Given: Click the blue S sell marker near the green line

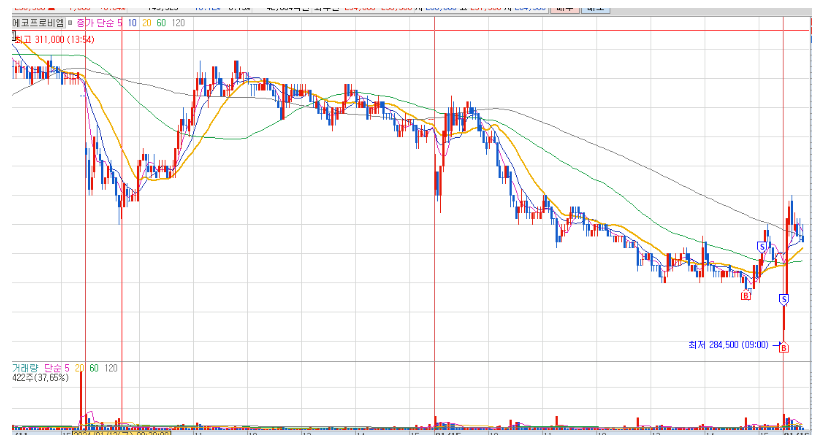Looking at the screenshot, I should [762, 246].
